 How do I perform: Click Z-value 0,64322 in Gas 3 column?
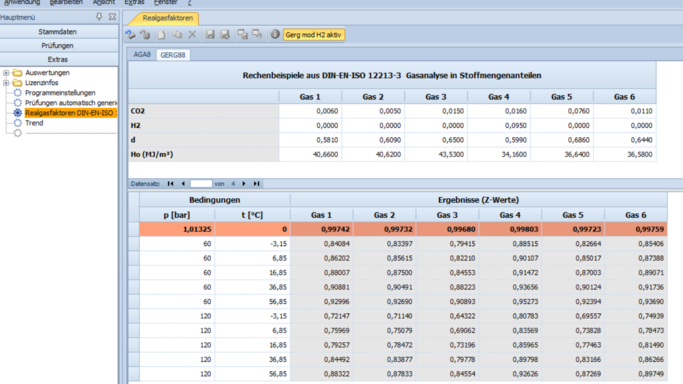pyautogui.click(x=447, y=316)
